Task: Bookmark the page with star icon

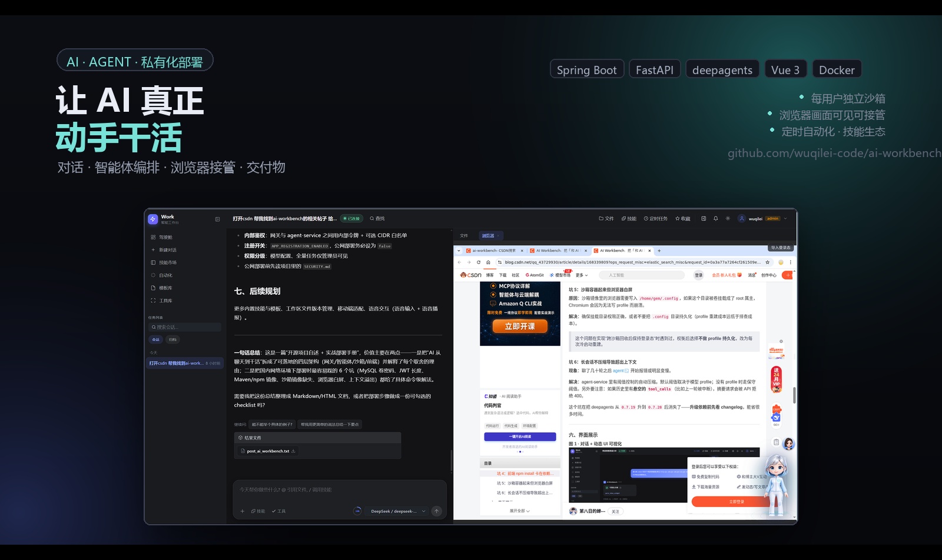Action: pos(767,262)
